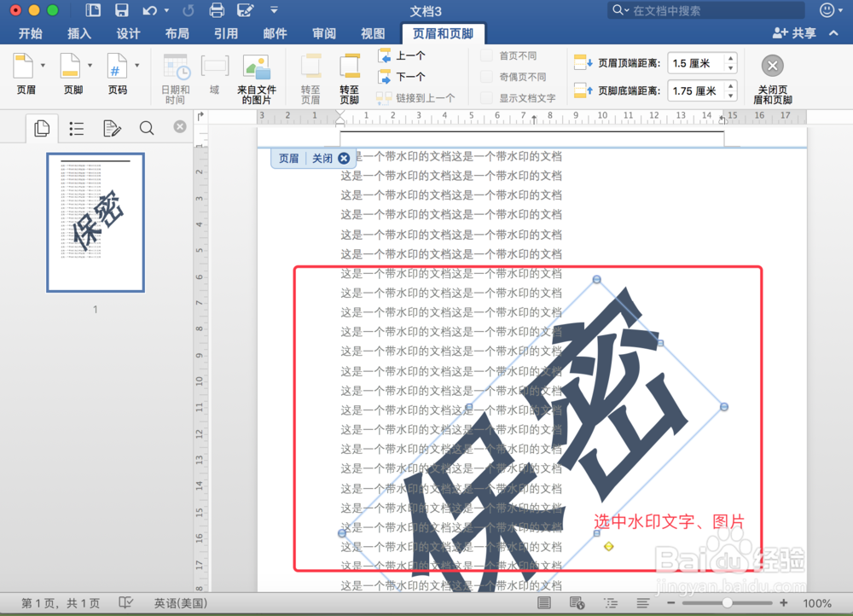Open the sidebar search icon
The image size is (853, 616).
pyautogui.click(x=146, y=128)
